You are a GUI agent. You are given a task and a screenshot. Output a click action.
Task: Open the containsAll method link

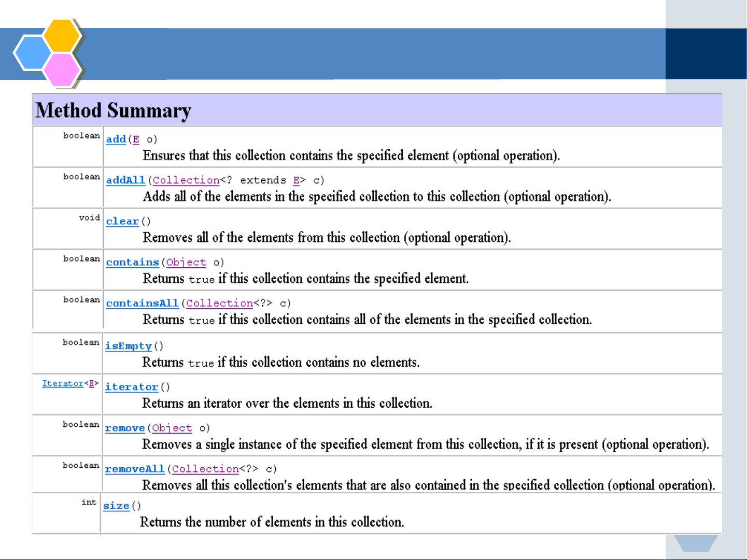pos(142,303)
